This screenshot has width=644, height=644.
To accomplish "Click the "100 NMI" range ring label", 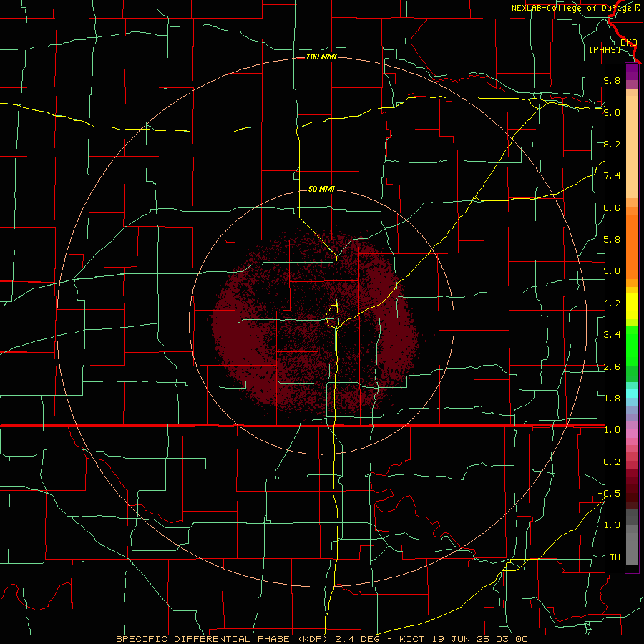I will [x=321, y=57].
